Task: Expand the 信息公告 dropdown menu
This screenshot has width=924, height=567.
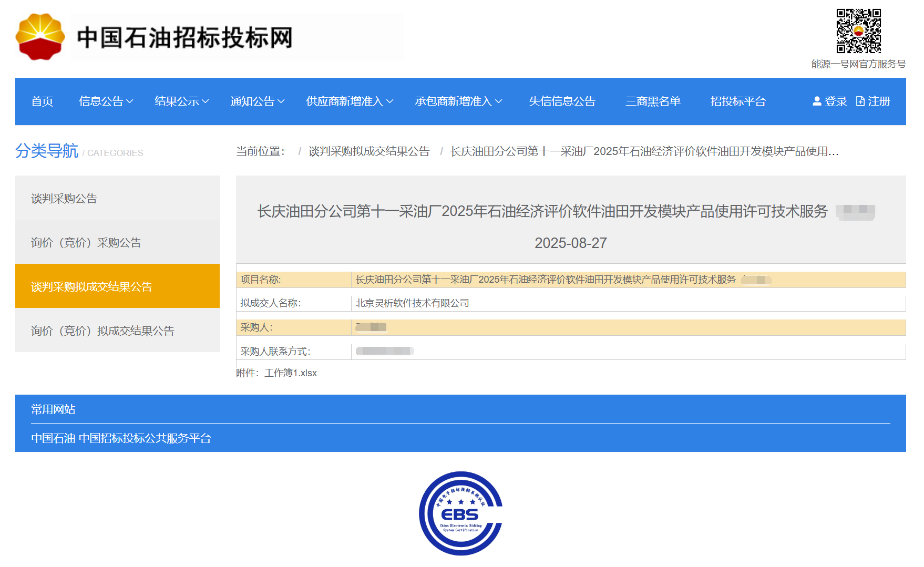Action: point(106,101)
